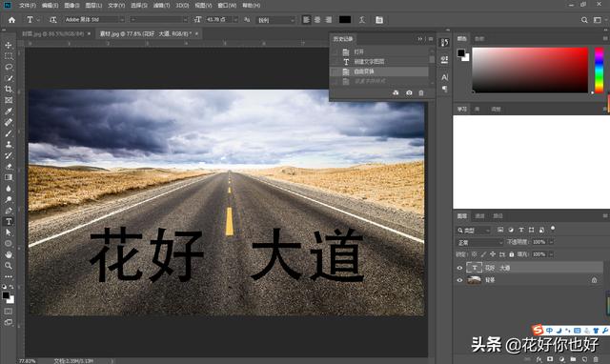Screen dimensions: 610x364
Task: Select the Zoom tool
Action: coord(9,266)
